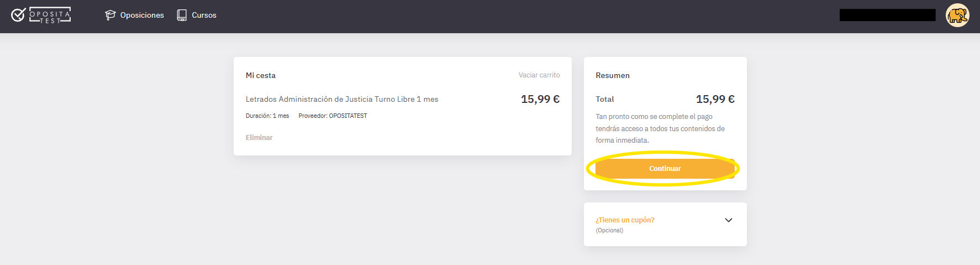Click the book icon beside Cursos
Viewport: 980px width, 265px height.
click(182, 15)
